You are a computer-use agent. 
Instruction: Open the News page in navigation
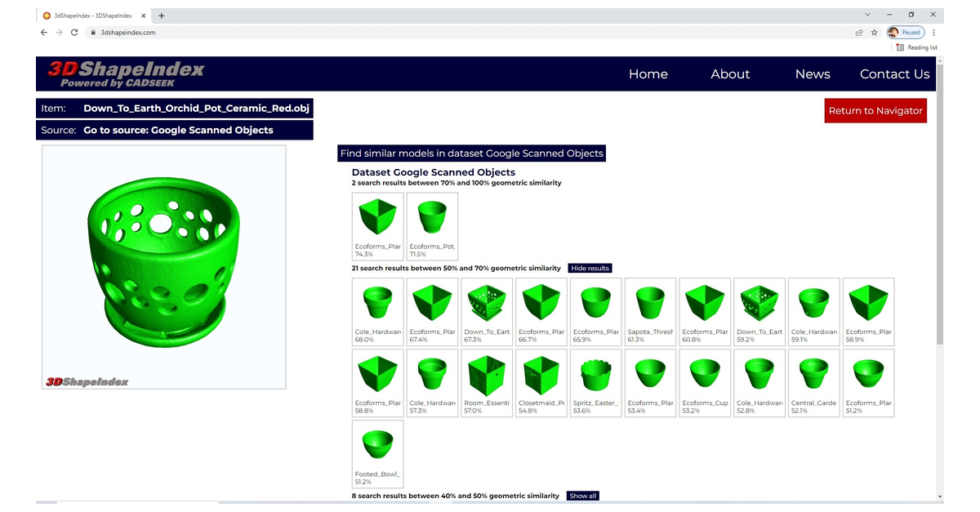pyautogui.click(x=812, y=74)
